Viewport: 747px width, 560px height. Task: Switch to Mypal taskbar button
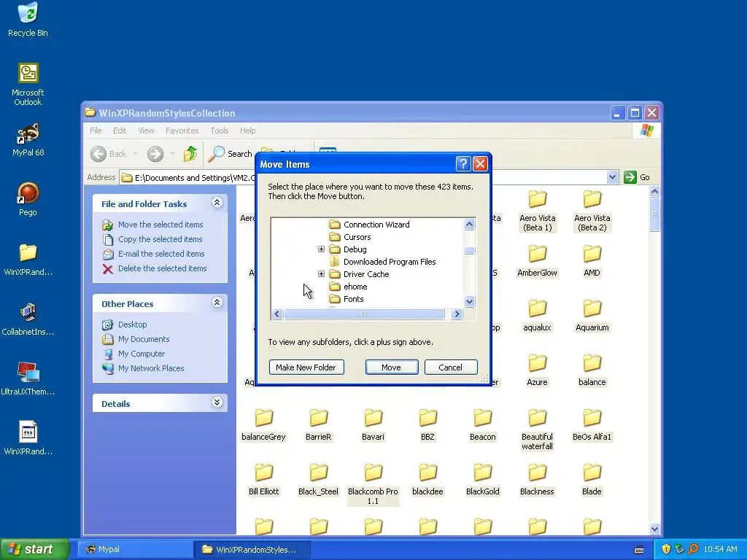pos(135,550)
